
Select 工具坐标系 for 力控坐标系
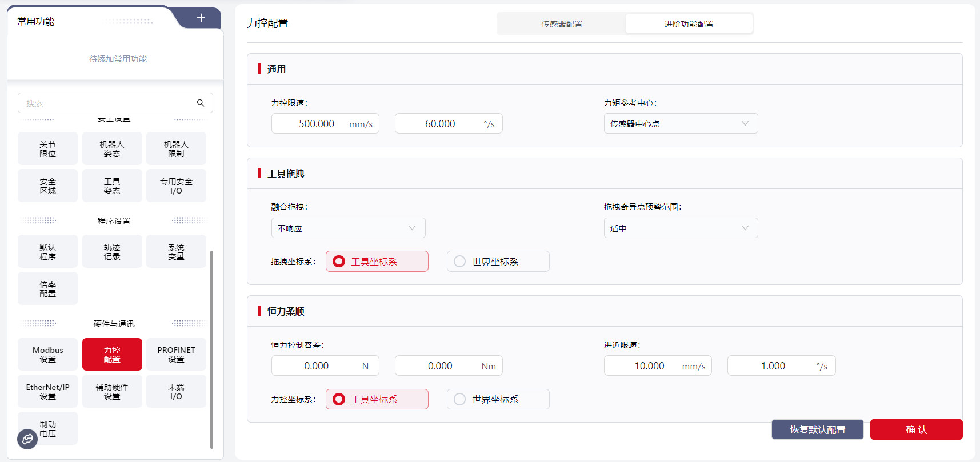tap(377, 399)
